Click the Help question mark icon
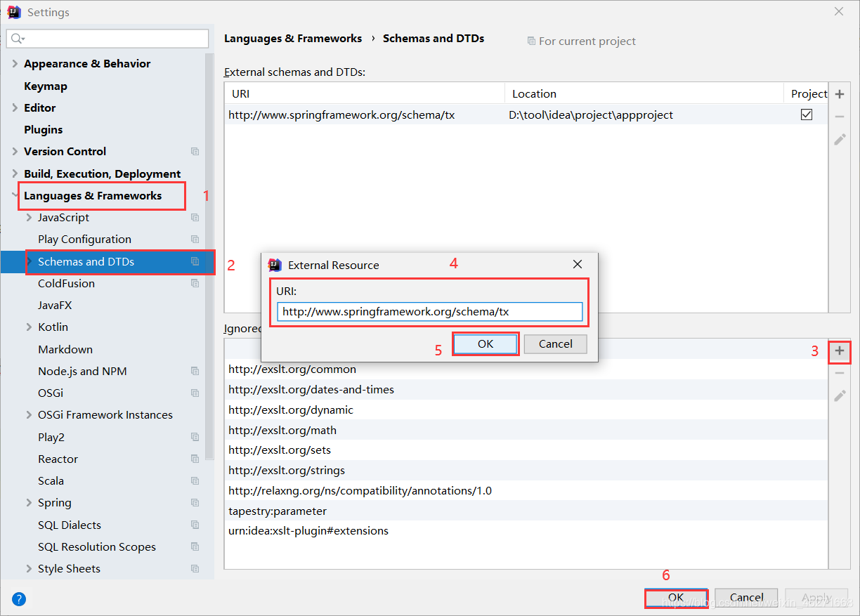860x616 pixels. (x=18, y=598)
